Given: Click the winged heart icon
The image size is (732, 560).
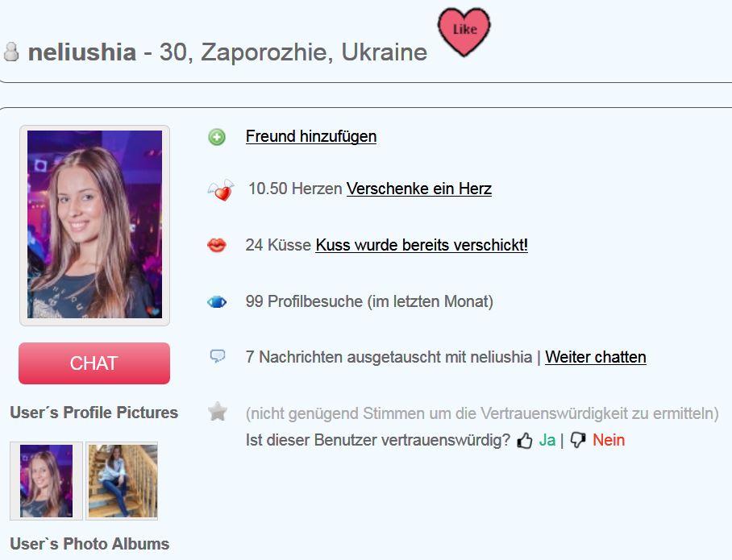Looking at the screenshot, I should pos(221,190).
